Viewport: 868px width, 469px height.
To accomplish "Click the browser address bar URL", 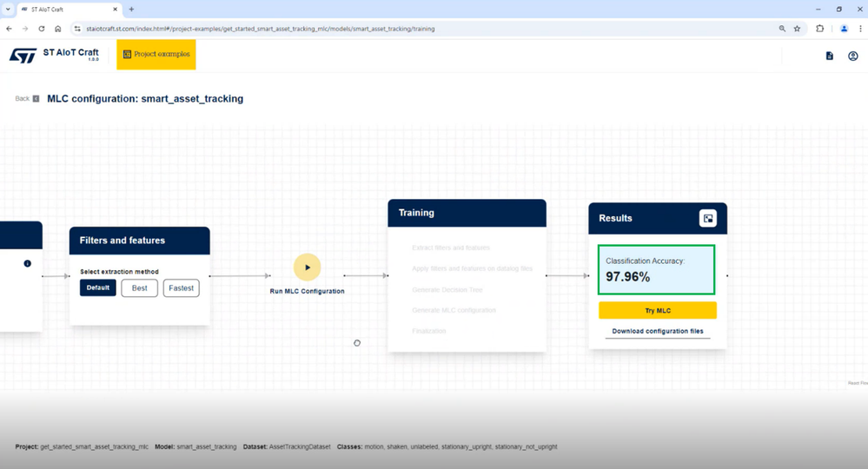I will 260,29.
